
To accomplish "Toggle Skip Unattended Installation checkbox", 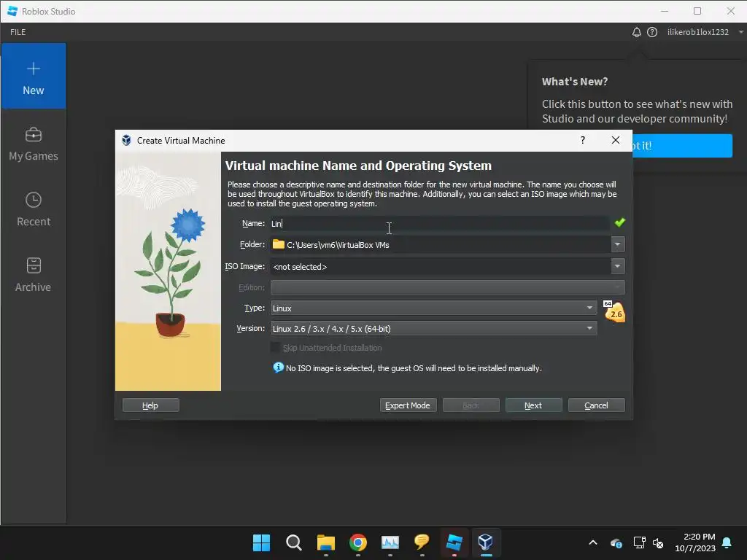I will point(275,348).
